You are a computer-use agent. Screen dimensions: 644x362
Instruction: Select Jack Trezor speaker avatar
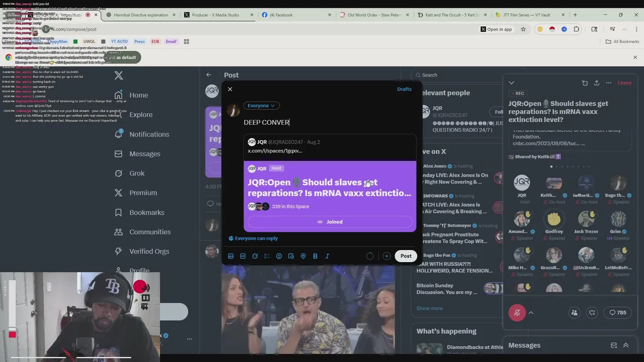(586, 219)
